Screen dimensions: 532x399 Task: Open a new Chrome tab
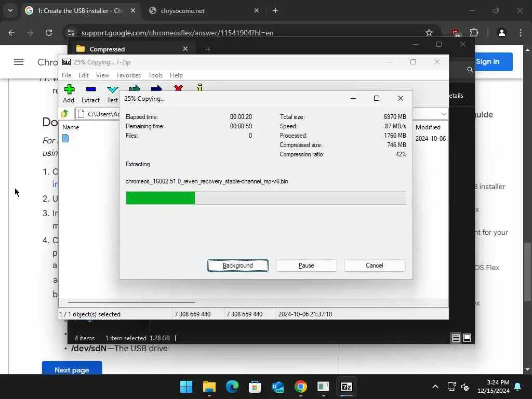coord(275,11)
